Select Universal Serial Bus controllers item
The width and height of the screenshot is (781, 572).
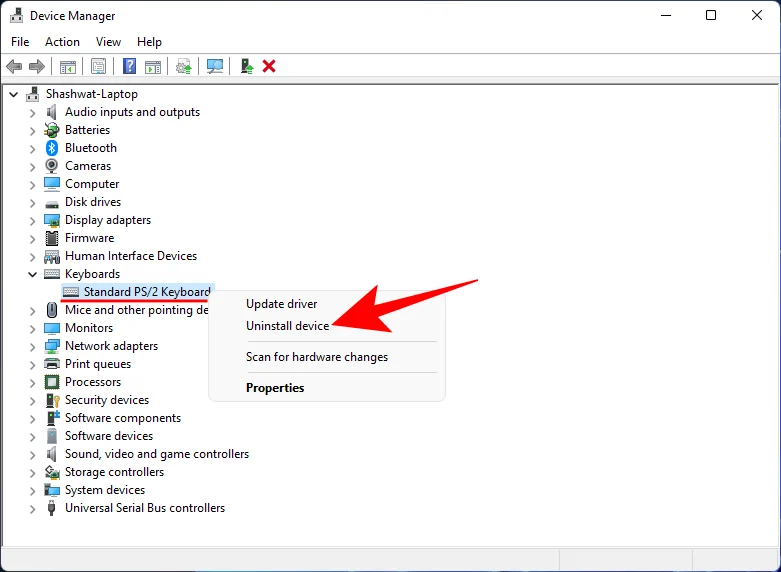click(x=145, y=508)
